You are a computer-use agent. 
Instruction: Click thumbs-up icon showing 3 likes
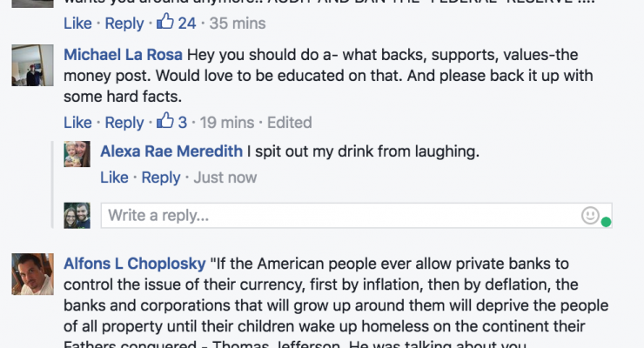[x=165, y=122]
